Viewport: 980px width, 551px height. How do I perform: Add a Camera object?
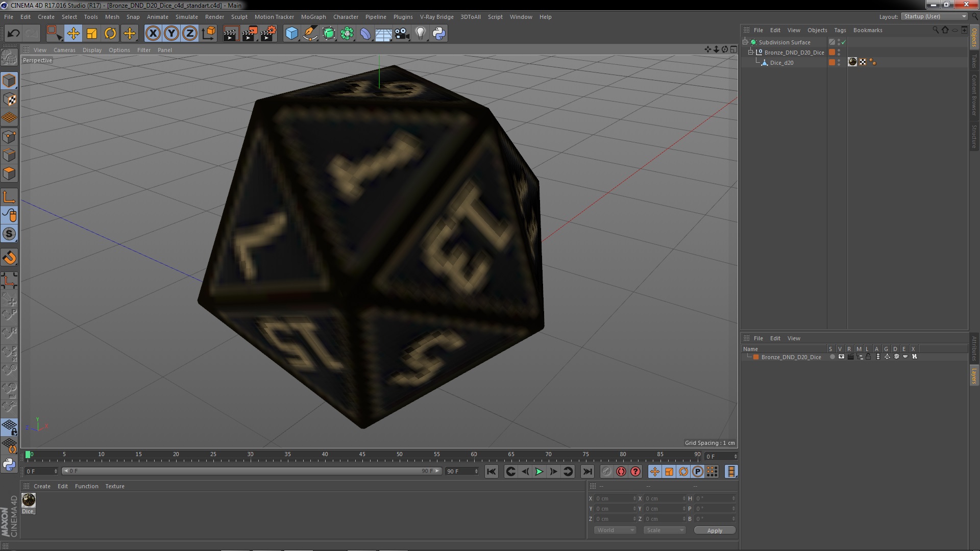[402, 34]
